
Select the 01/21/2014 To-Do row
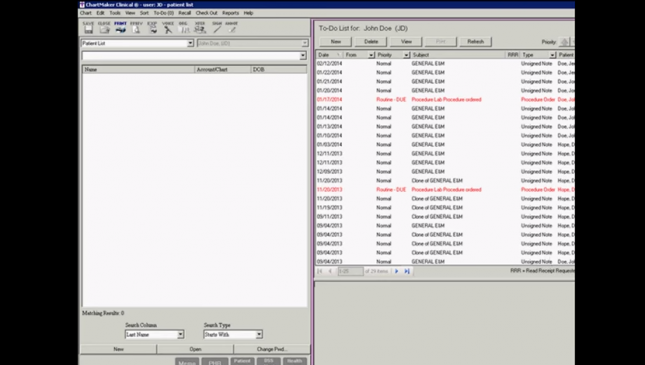(445, 81)
